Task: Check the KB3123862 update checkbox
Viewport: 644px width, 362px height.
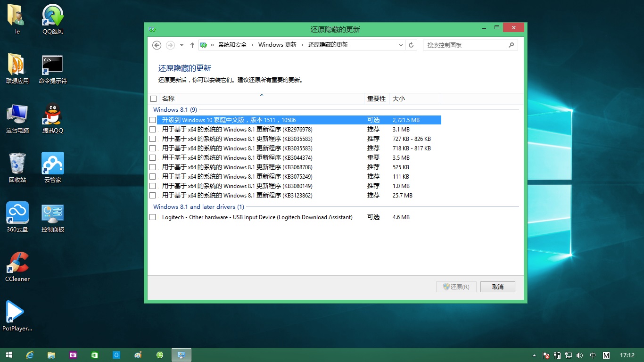Action: [x=152, y=195]
